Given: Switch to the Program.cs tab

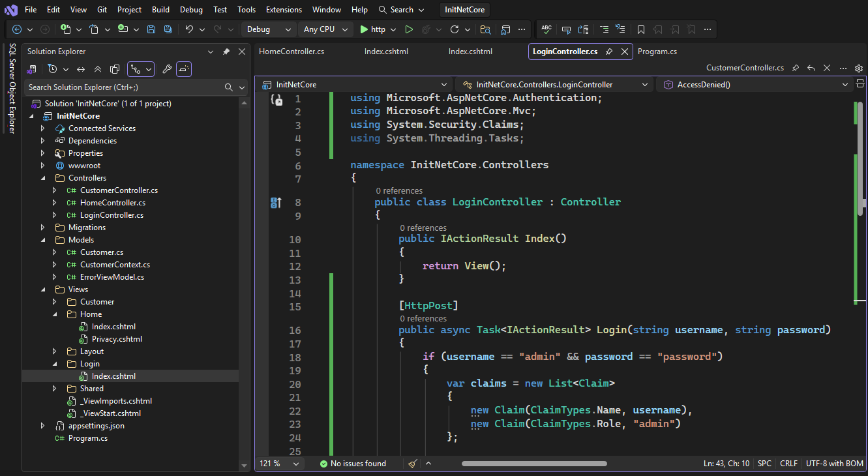Looking at the screenshot, I should coord(657,52).
